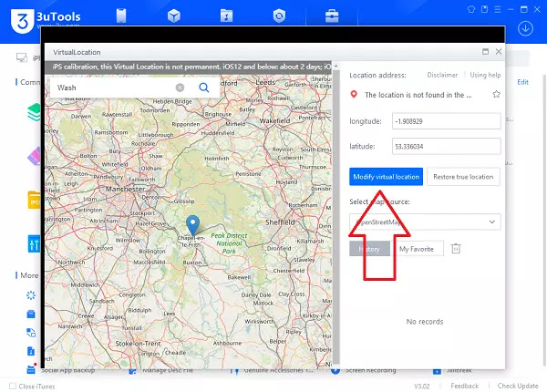Click the convert squares icon under More
Image resolution: width=547 pixels, height=392 pixels.
31,333
